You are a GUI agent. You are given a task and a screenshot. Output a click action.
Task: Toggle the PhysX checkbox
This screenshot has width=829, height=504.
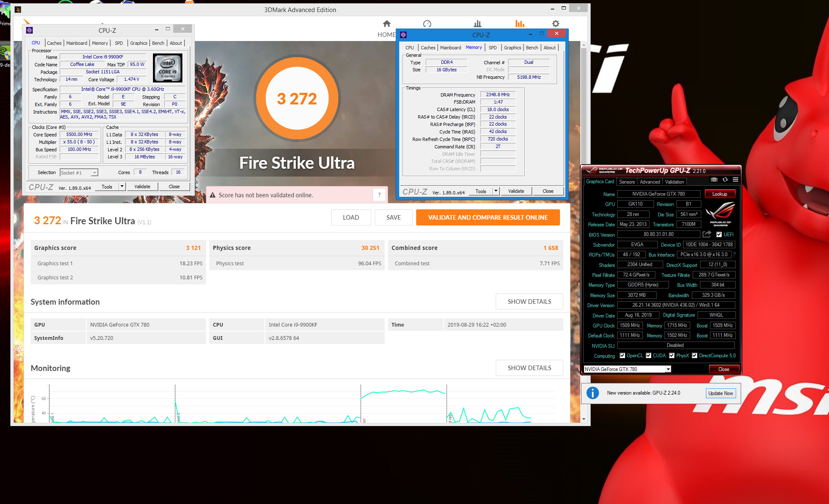(672, 356)
